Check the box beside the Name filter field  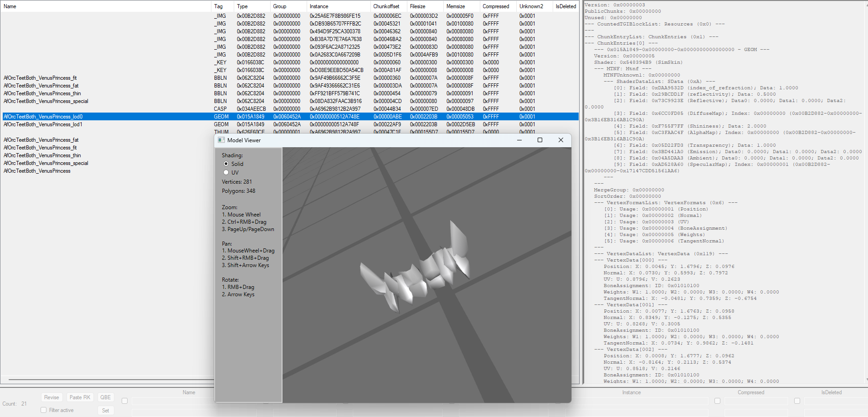point(124,401)
